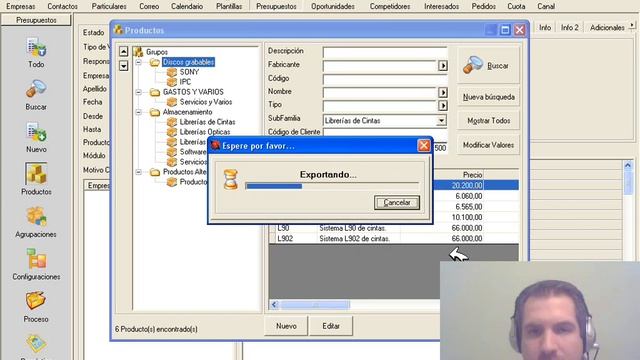
Task: Open the Pedidos menu
Action: 483,6
